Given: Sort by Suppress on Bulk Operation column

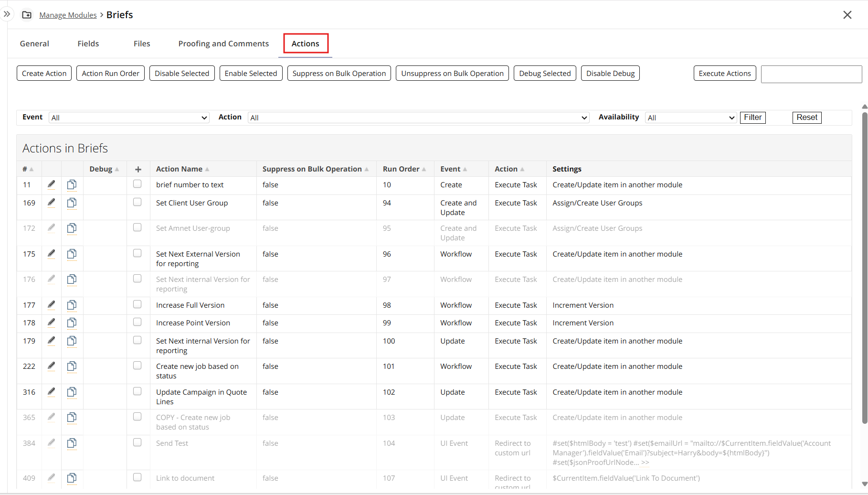Looking at the screenshot, I should coord(315,169).
